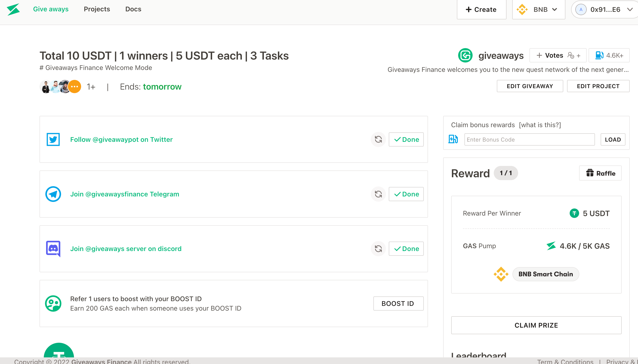The width and height of the screenshot is (638, 364).
Task: Open Follow @giveawaypot on Twitter link
Action: (121, 139)
